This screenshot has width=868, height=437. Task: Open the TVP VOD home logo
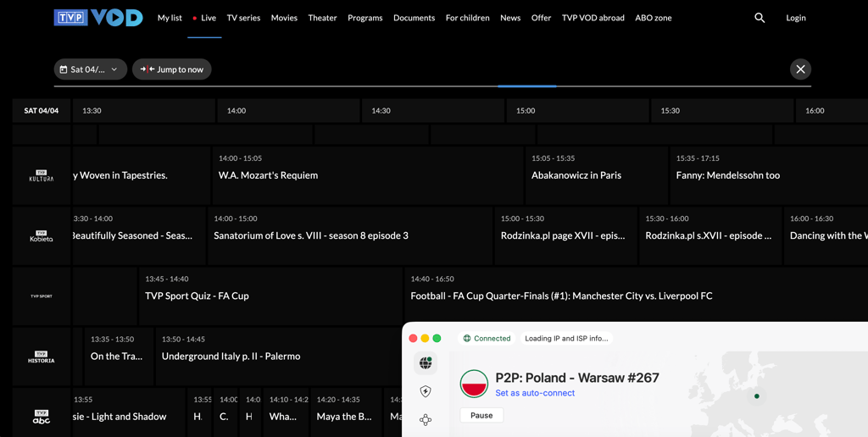pyautogui.click(x=98, y=18)
